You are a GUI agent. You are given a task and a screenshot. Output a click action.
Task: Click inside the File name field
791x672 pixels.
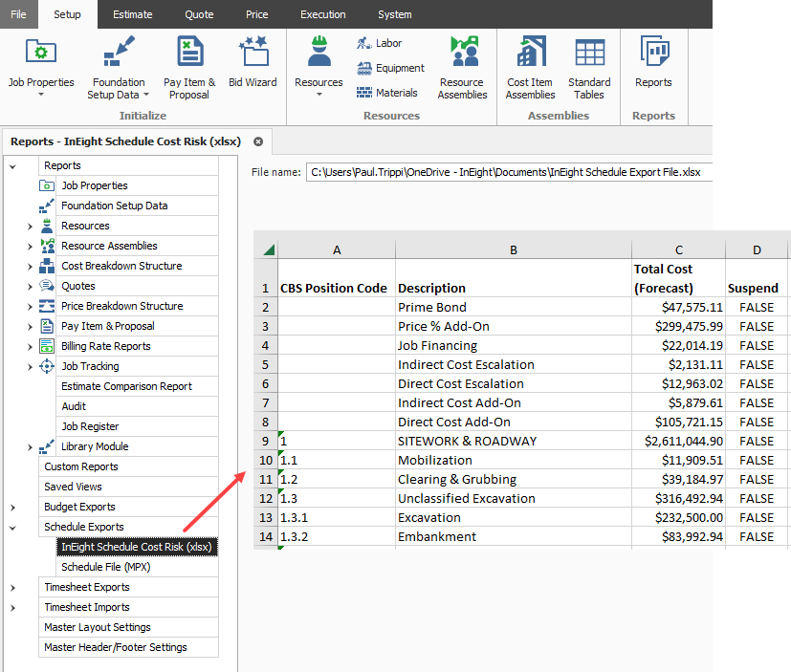(x=507, y=172)
